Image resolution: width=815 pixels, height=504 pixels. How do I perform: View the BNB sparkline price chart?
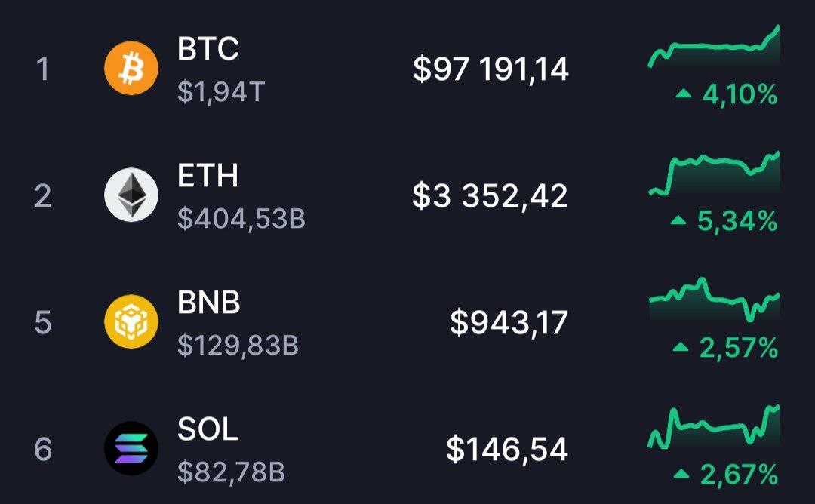coord(714,300)
